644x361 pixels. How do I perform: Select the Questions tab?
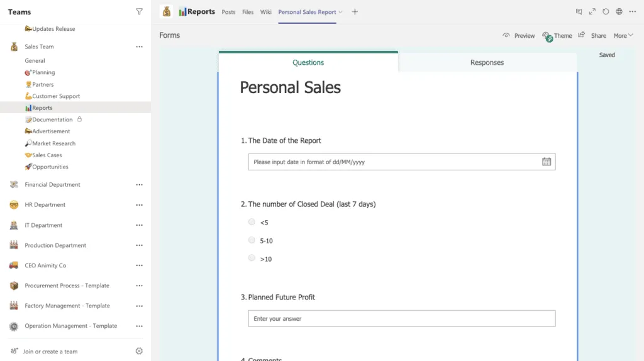(x=308, y=62)
